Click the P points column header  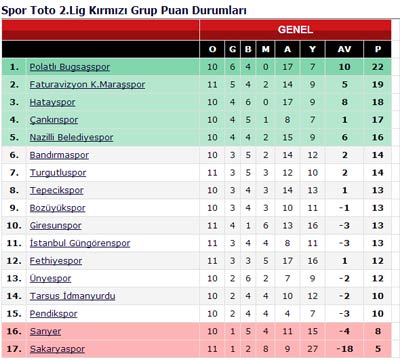coord(378,49)
